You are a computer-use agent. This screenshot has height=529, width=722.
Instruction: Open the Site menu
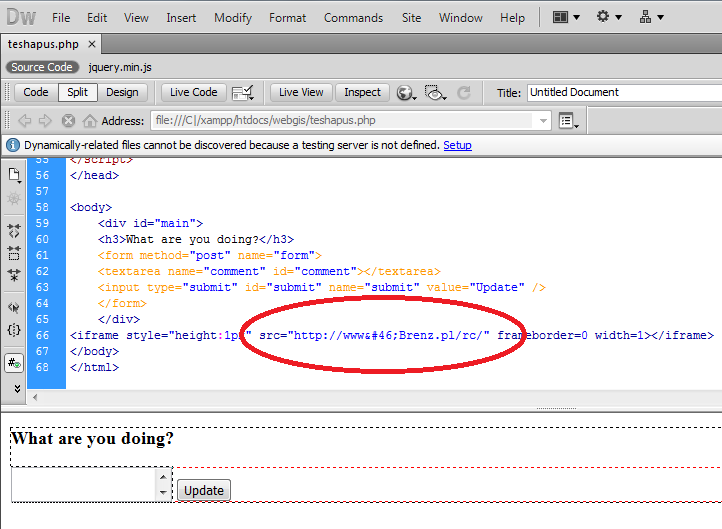411,17
